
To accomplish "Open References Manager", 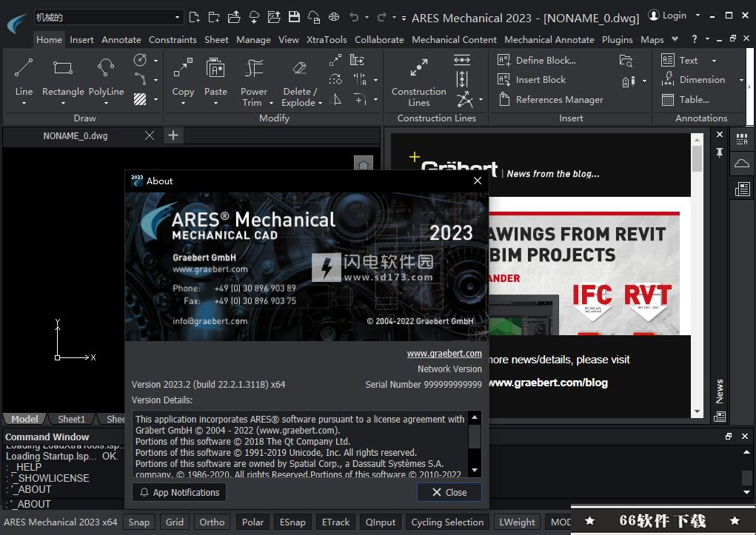I will 551,99.
